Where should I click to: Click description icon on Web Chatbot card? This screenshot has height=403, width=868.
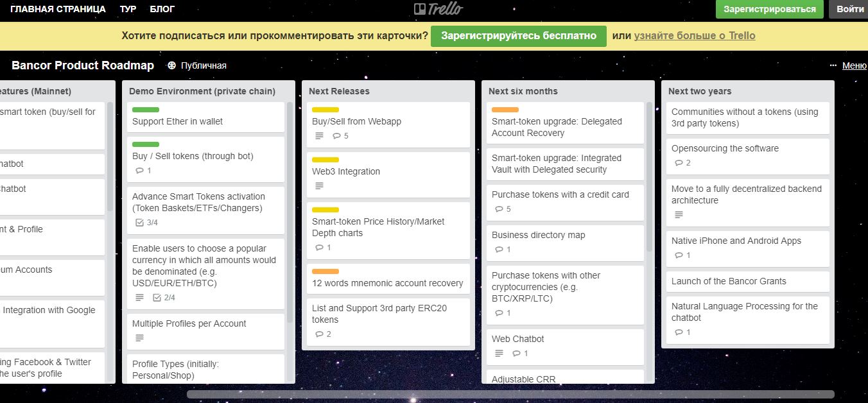499,354
